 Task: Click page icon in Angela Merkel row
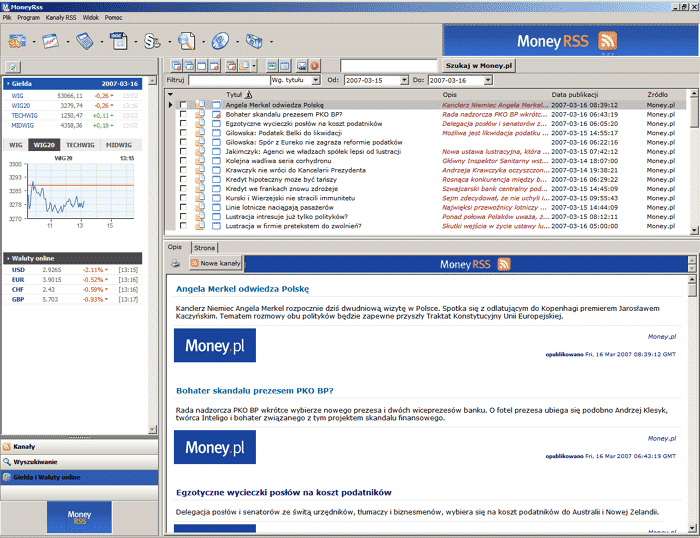(x=200, y=105)
